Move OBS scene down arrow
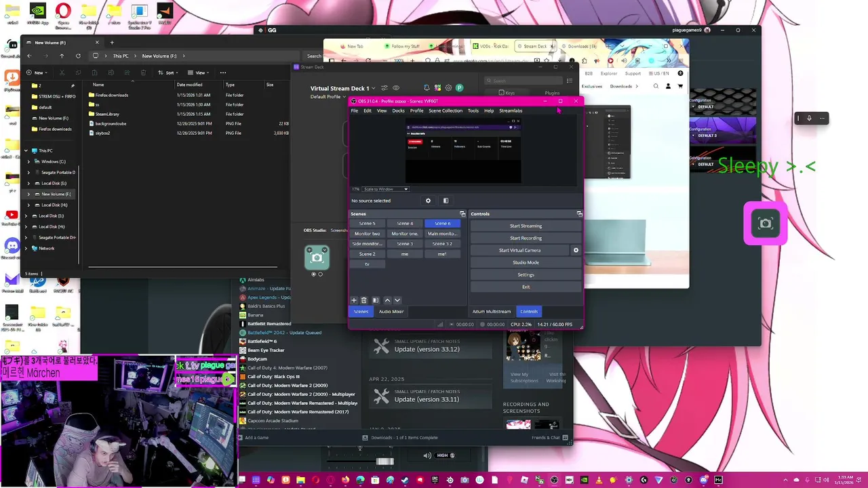 click(397, 300)
